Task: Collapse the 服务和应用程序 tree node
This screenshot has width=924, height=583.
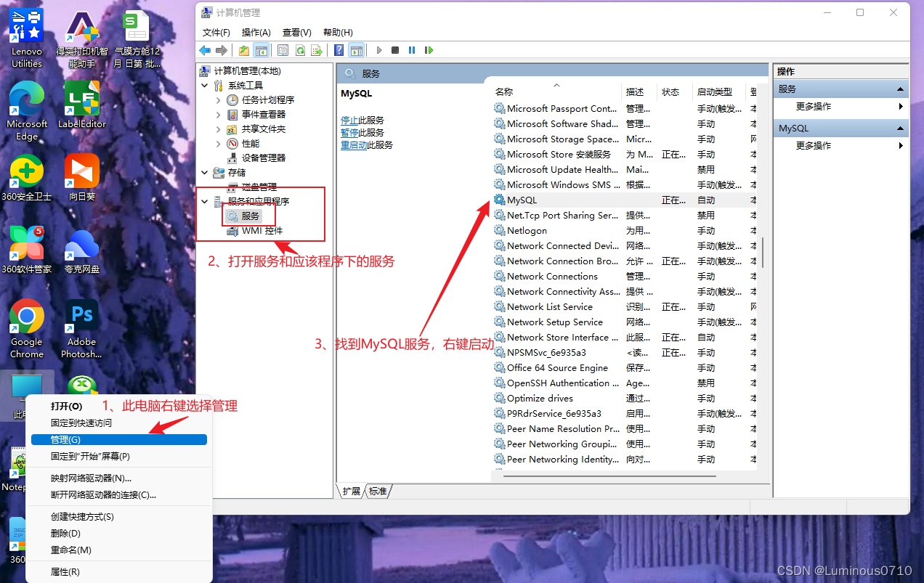Action: 205,201
